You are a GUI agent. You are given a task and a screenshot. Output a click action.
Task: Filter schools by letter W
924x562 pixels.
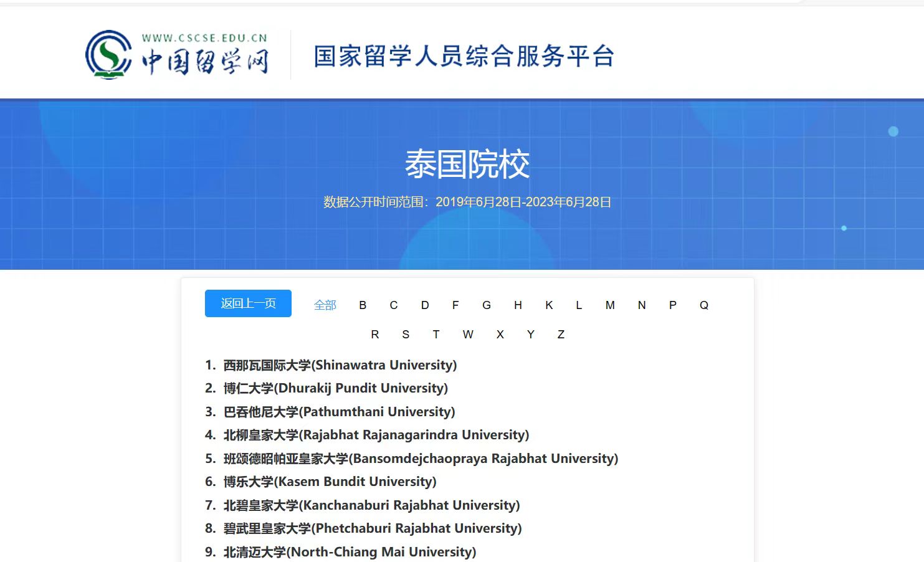click(x=468, y=335)
